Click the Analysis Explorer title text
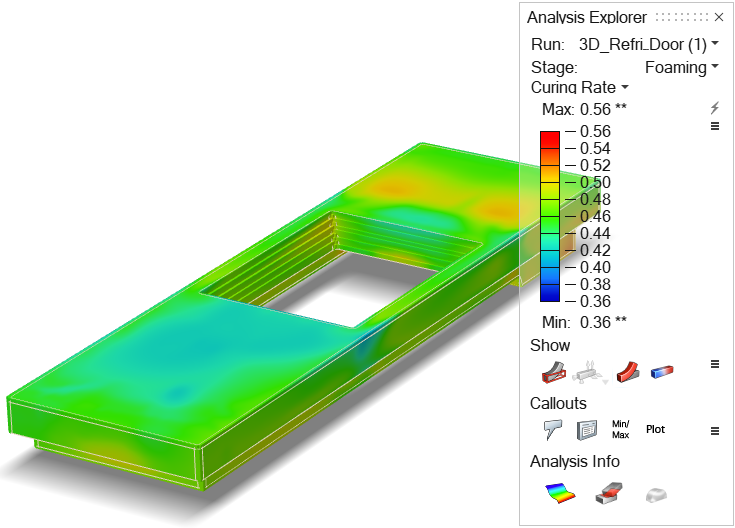The image size is (735, 528). coord(587,17)
